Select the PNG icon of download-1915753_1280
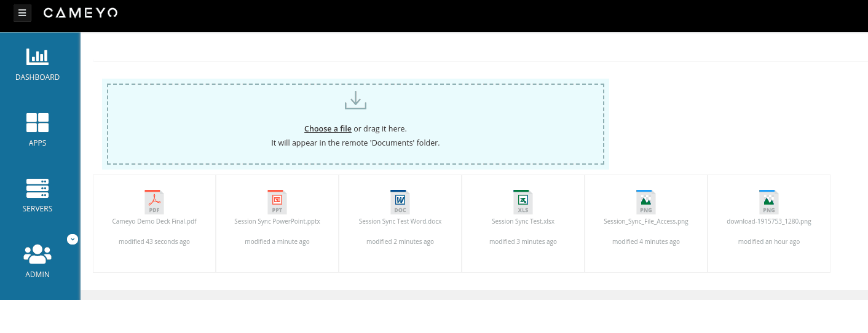The image size is (868, 333). click(x=769, y=202)
